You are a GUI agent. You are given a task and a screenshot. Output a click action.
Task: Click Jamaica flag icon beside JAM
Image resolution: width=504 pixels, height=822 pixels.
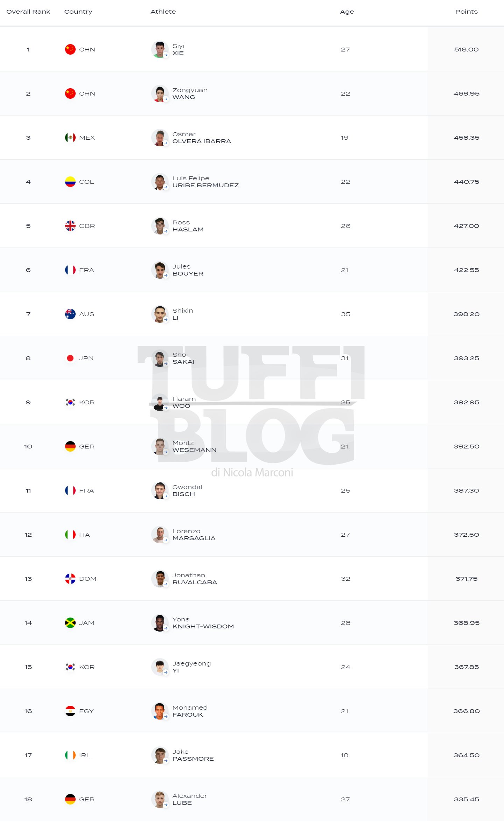[x=70, y=623]
